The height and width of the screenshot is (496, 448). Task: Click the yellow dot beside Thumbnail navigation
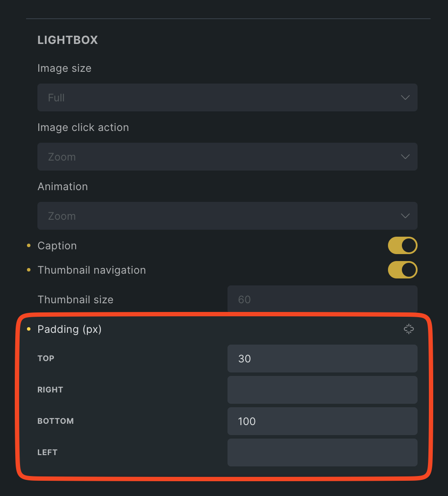pyautogui.click(x=29, y=270)
